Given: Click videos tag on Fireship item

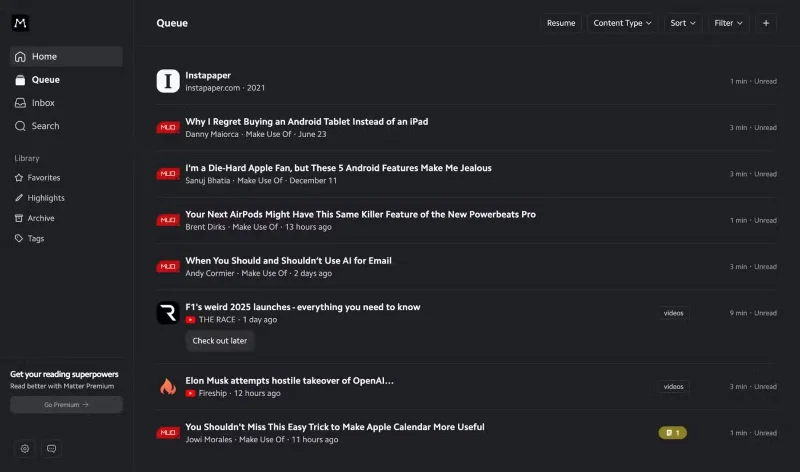Looking at the screenshot, I should point(673,387).
